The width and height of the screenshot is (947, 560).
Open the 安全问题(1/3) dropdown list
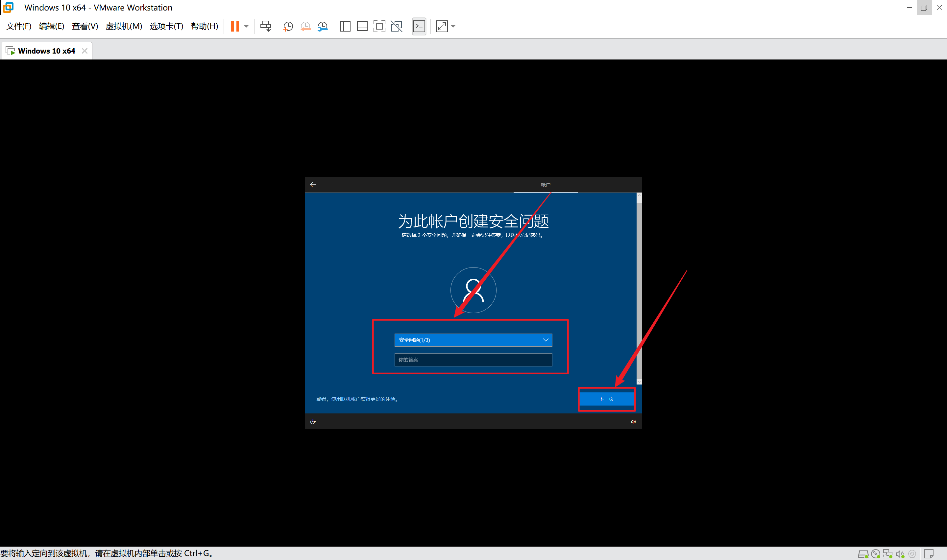point(473,340)
